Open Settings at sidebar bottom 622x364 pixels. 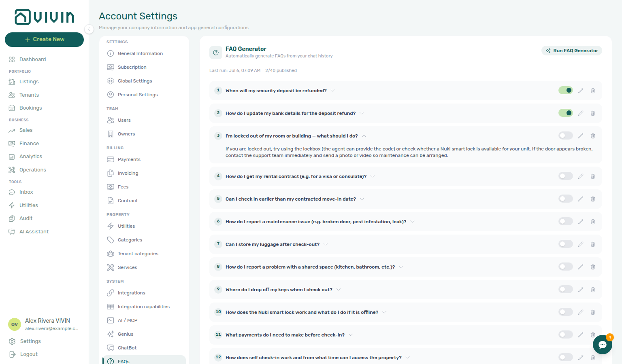[25, 341]
